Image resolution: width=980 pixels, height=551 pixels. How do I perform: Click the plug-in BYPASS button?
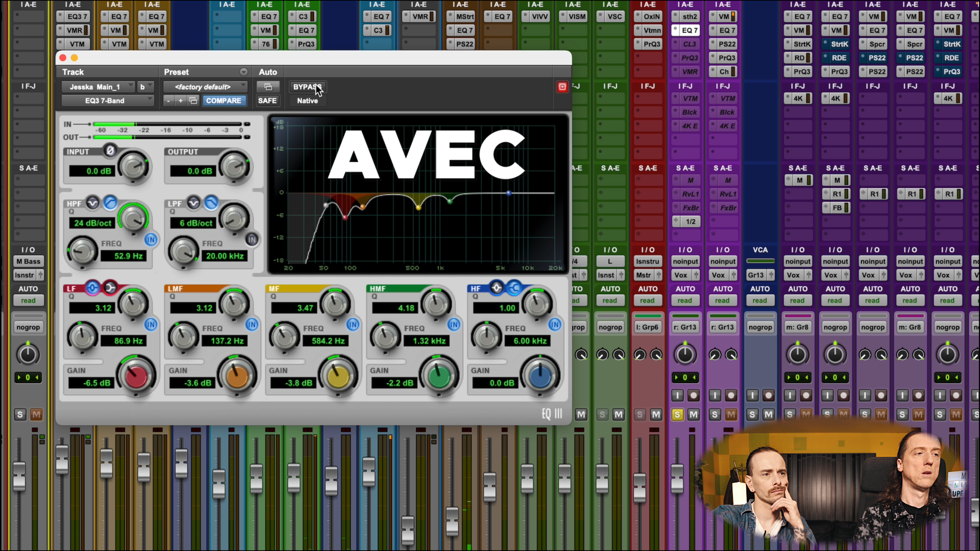coord(307,87)
